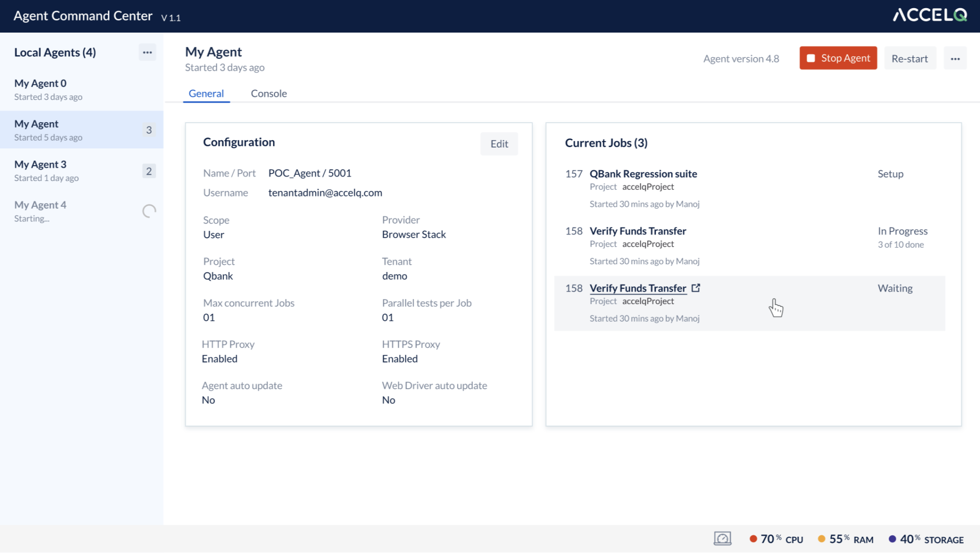Edit the Configuration settings
The height and width of the screenshot is (553, 980).
click(499, 144)
